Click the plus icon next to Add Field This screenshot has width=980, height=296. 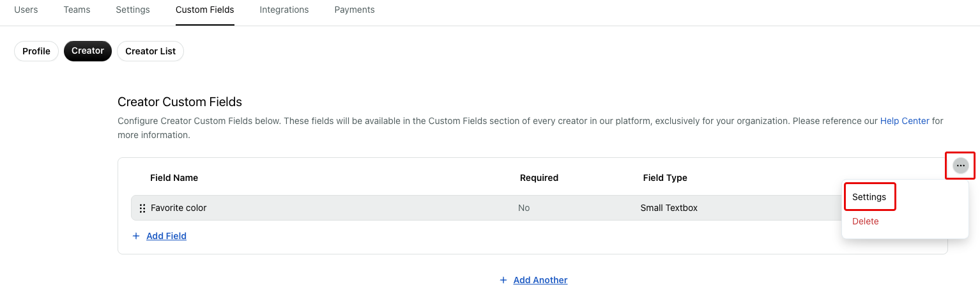click(135, 236)
